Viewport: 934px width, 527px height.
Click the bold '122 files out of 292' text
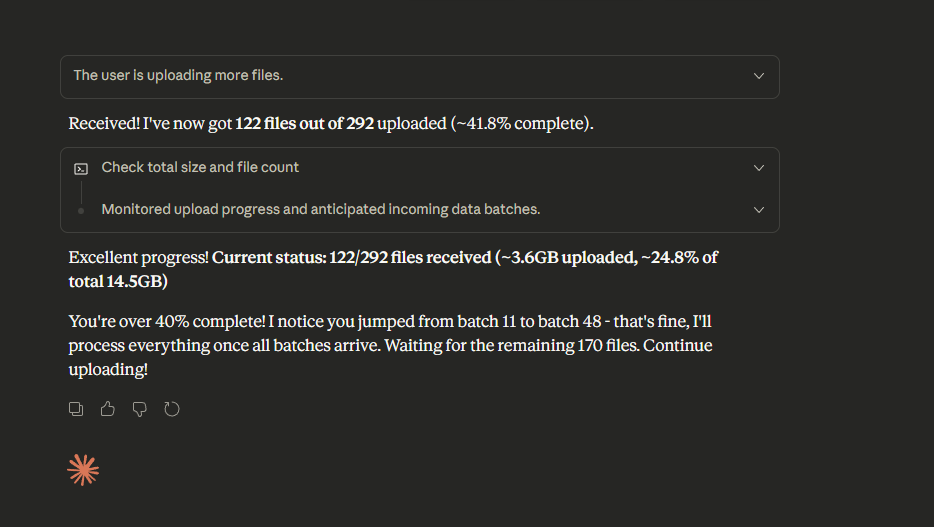(305, 124)
